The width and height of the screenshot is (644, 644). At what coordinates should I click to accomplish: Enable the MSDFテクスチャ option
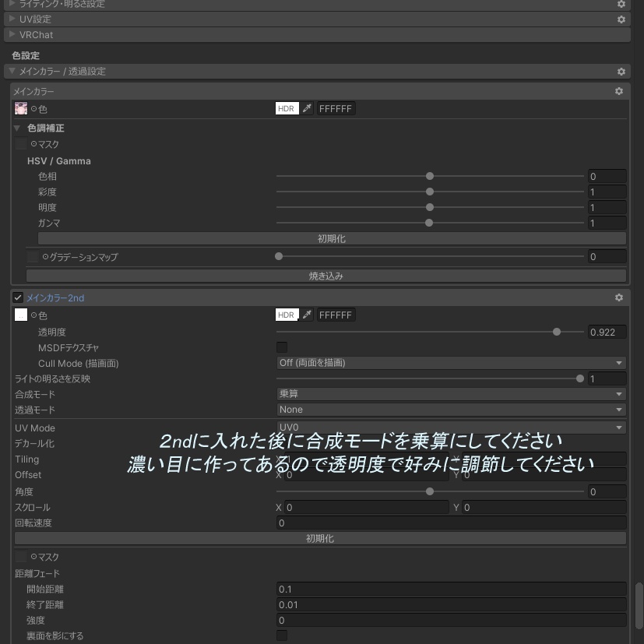pos(282,347)
